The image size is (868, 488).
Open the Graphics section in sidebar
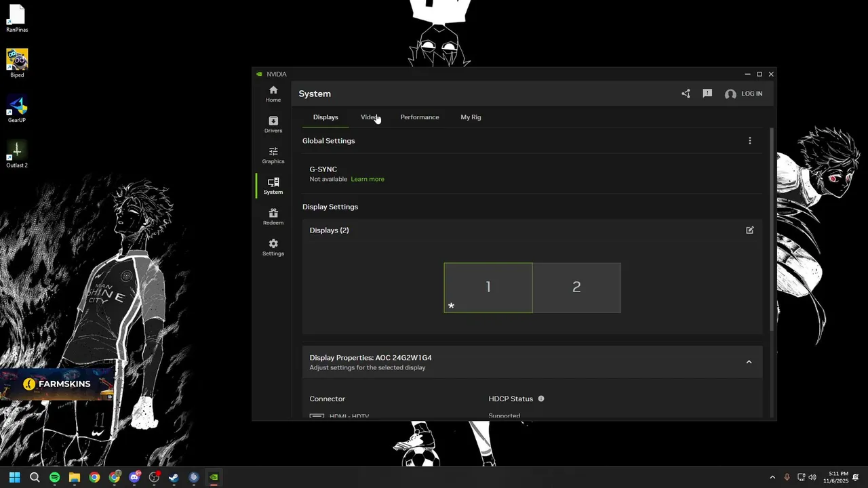click(x=273, y=155)
